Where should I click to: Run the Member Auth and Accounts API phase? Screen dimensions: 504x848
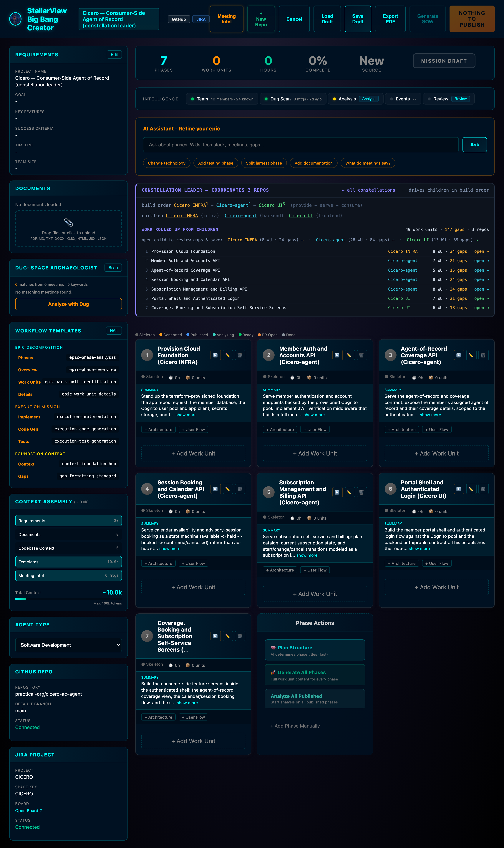pos(337,355)
